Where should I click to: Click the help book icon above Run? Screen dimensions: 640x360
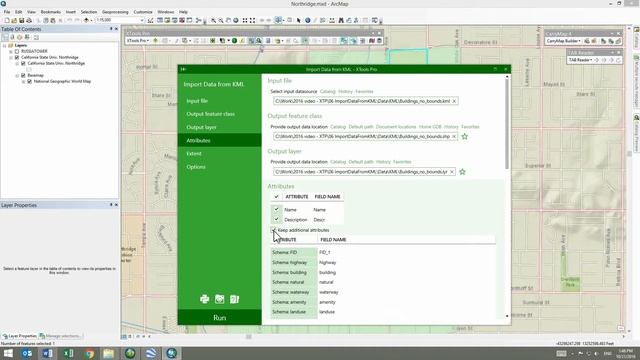234,299
